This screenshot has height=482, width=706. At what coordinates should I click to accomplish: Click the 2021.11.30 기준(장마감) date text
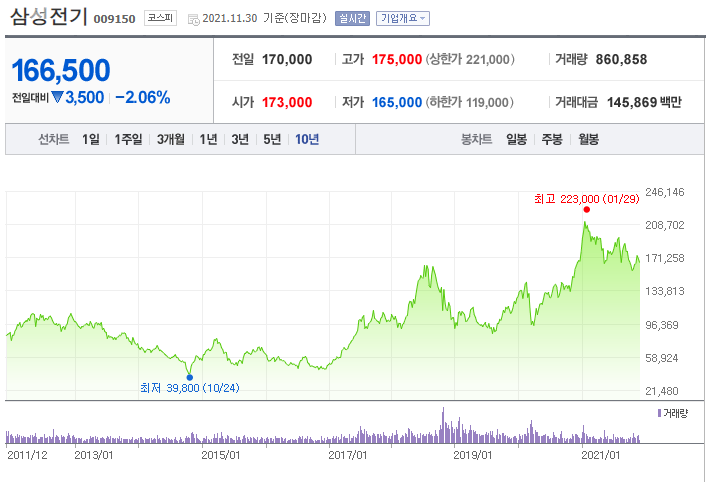[x=264, y=18]
